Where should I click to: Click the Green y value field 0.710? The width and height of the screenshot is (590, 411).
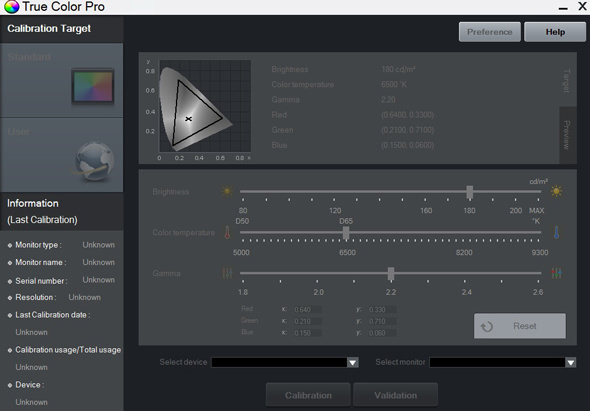click(382, 321)
